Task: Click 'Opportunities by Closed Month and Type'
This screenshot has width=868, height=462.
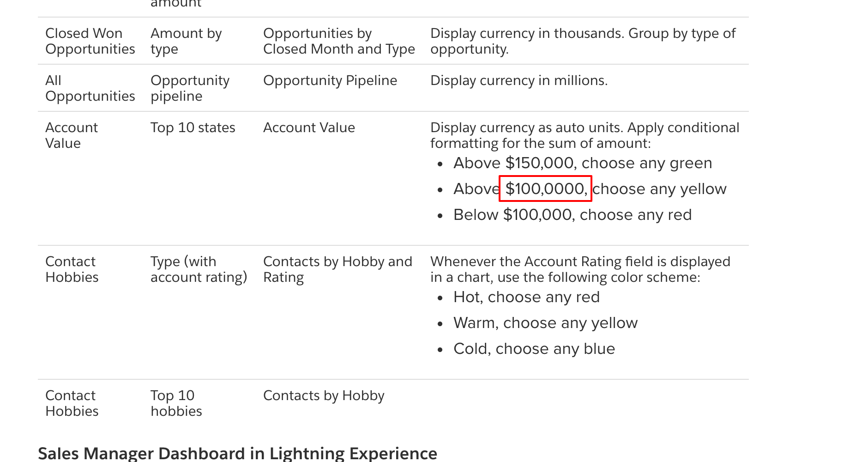Action: [338, 41]
